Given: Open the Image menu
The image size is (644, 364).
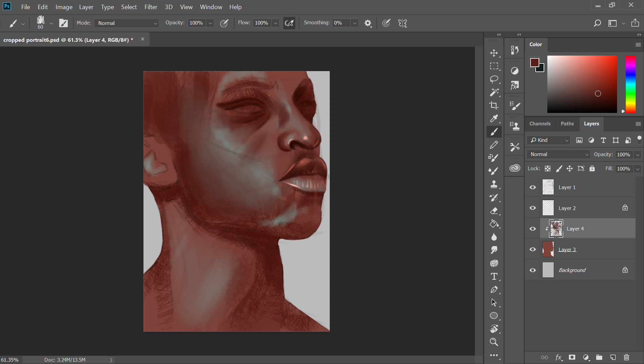Looking at the screenshot, I should tap(64, 7).
